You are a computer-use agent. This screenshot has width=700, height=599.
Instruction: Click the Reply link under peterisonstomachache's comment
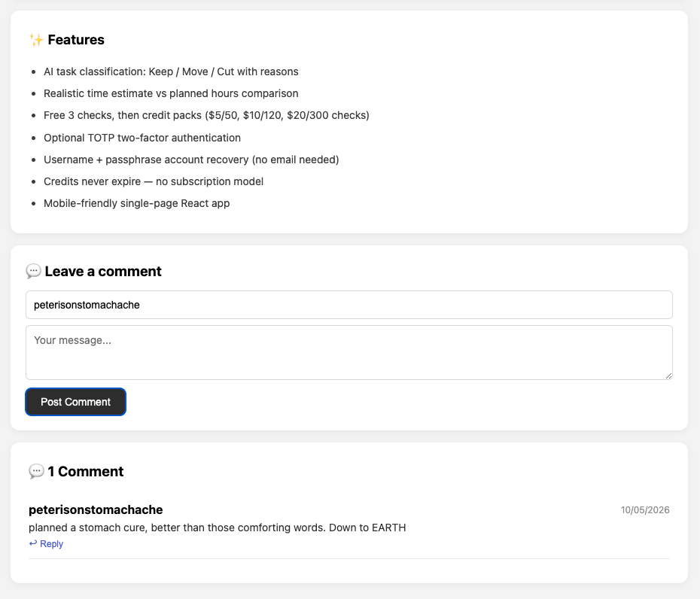coord(46,543)
